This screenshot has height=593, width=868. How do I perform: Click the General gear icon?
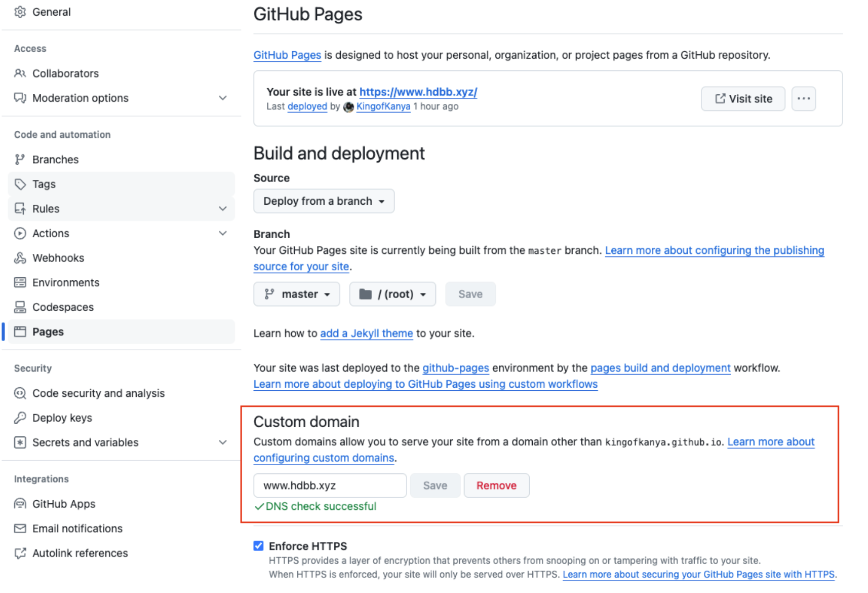pyautogui.click(x=20, y=12)
